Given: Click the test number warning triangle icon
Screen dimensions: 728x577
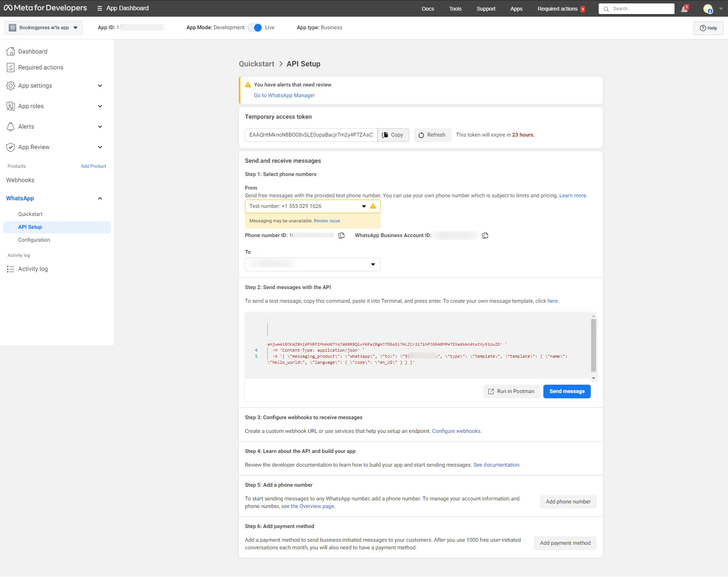Looking at the screenshot, I should [373, 206].
